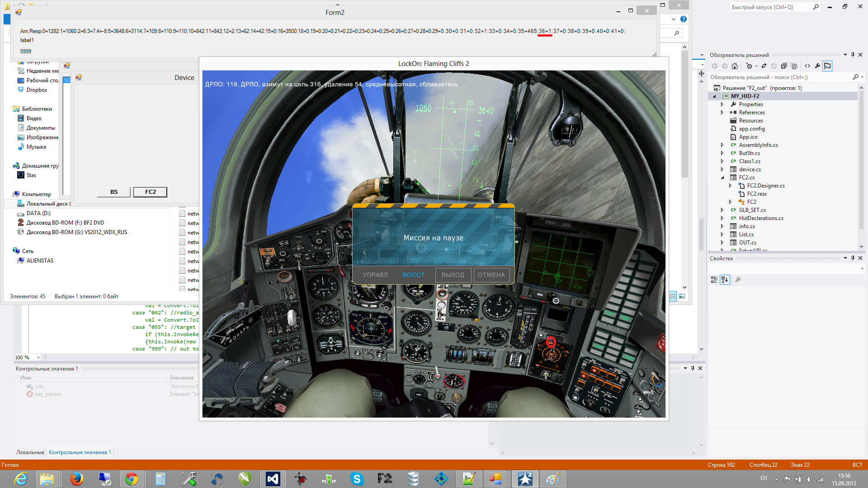Collapse the MY_HID-F2 project node

click(x=715, y=96)
